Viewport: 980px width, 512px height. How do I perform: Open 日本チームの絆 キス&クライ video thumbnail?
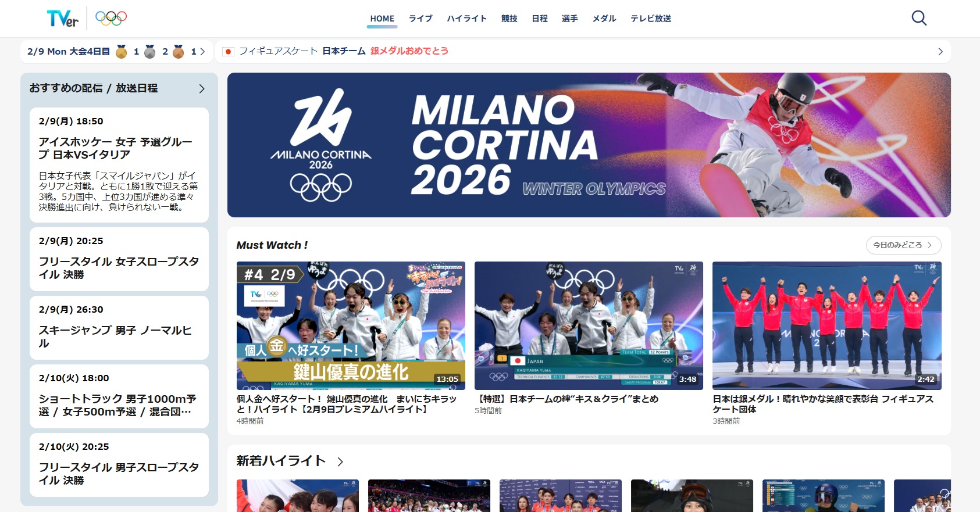[589, 325]
